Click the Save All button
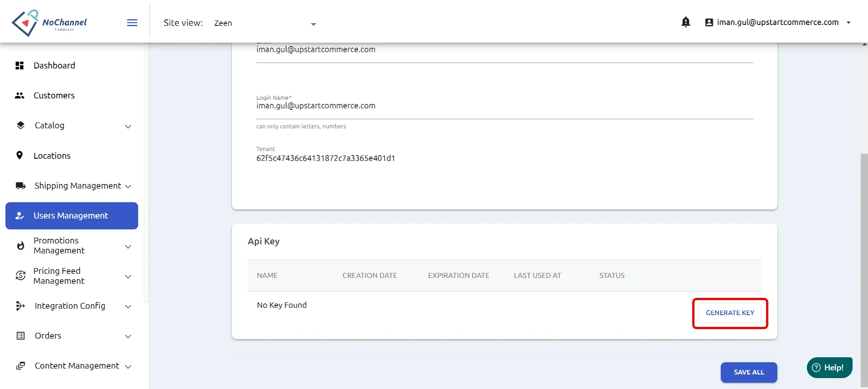The height and width of the screenshot is (389, 868). pos(749,372)
